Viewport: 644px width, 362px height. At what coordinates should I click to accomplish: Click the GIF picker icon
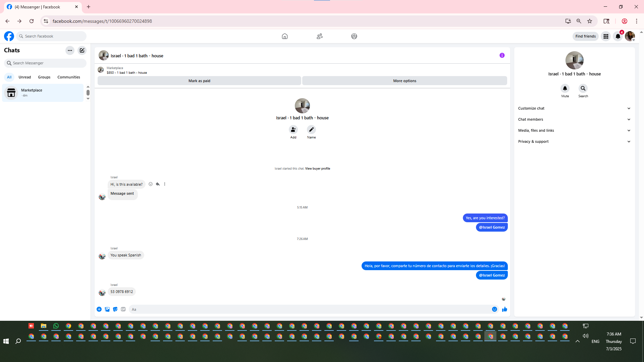(123, 309)
